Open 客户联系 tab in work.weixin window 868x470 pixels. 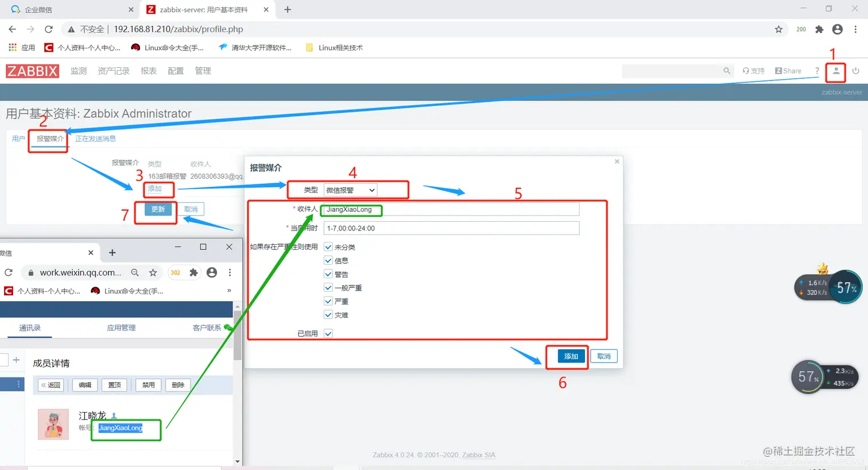(207, 328)
